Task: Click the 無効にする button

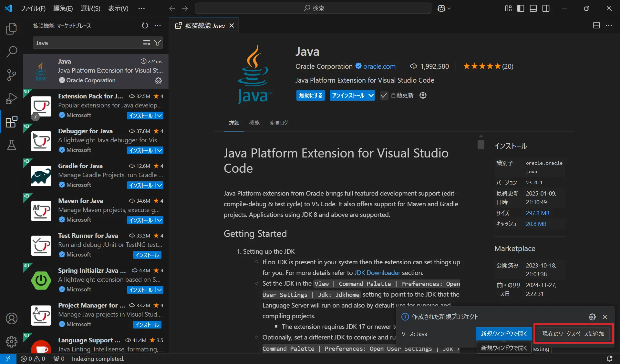Action: [x=311, y=95]
